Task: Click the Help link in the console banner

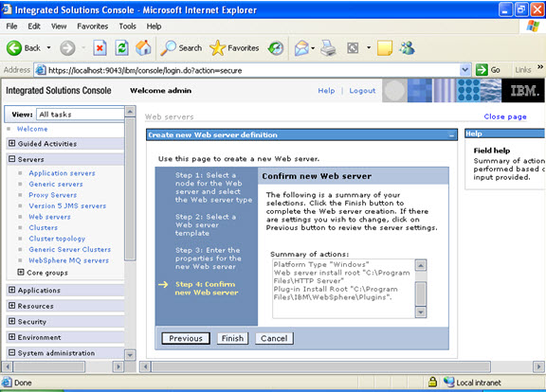Action: click(x=326, y=91)
